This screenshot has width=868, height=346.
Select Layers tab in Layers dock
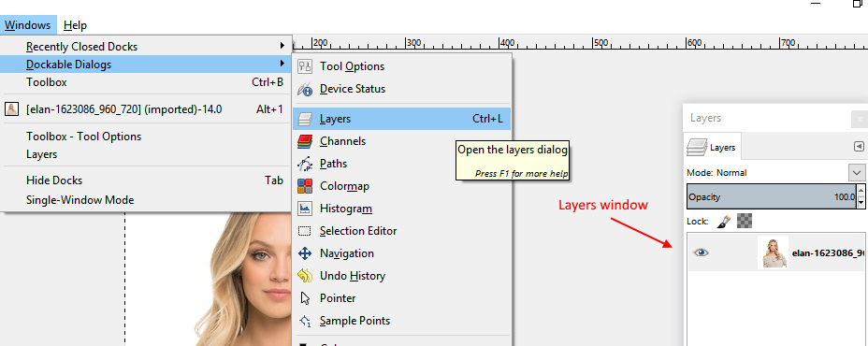pyautogui.click(x=712, y=147)
